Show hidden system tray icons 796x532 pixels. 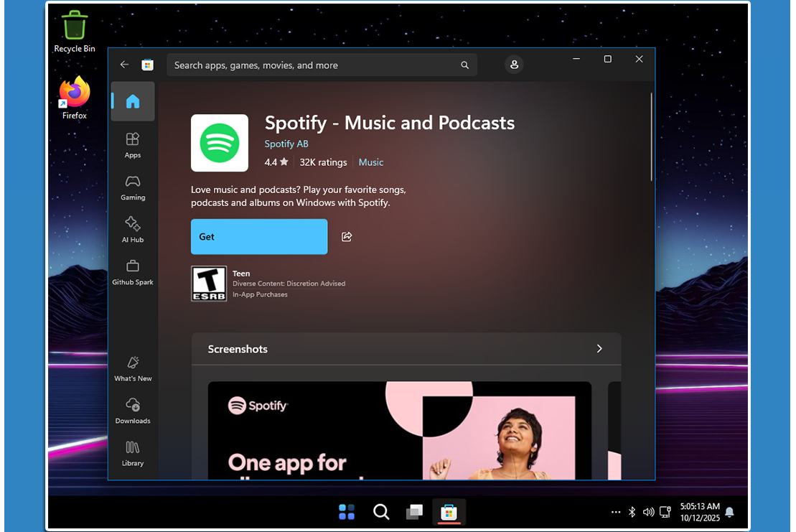(x=616, y=512)
